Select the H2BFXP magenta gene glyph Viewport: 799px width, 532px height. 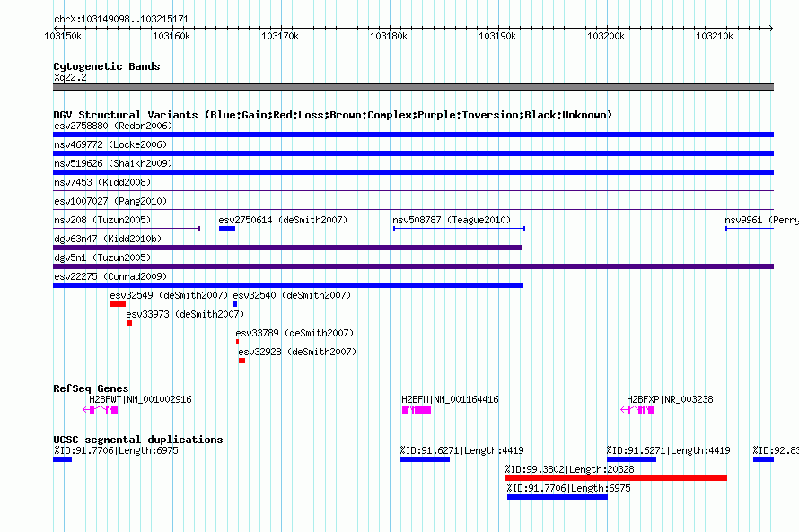pos(637,410)
